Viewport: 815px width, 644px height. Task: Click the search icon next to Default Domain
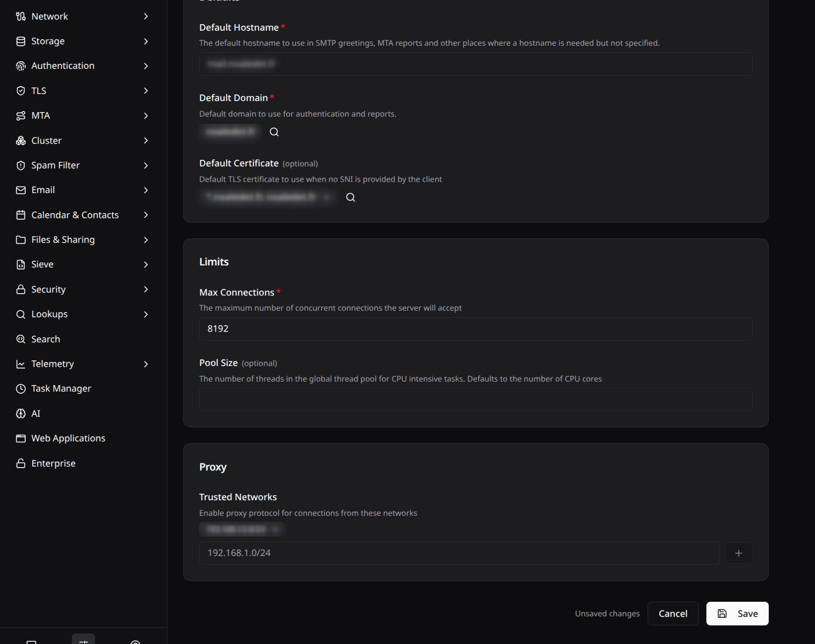[274, 132]
